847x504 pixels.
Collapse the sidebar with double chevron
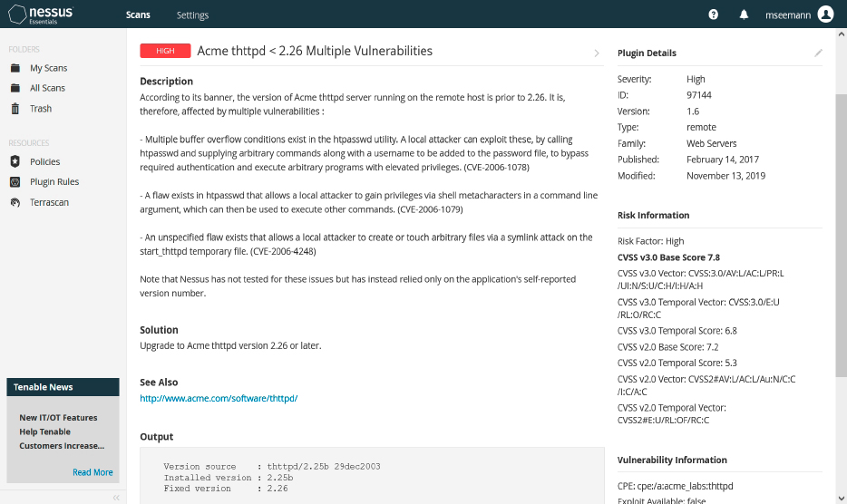tap(116, 498)
